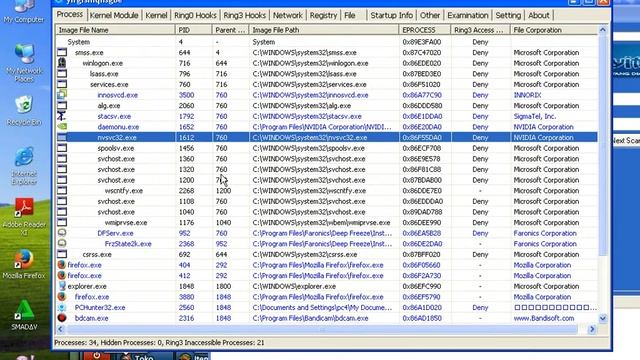640x360 pixels.
Task: Open the Setting tab
Action: (x=508, y=16)
